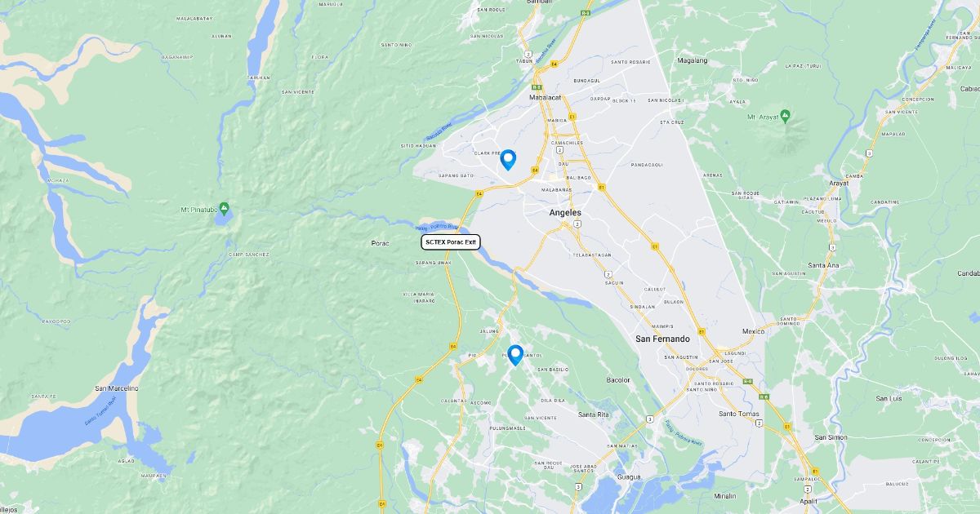Screen dimensions: 980x514
Task: Click the San Fernando city label
Action: (662, 339)
